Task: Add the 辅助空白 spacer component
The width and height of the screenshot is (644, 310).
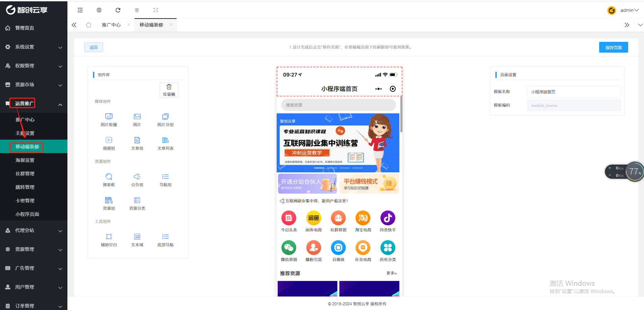Action: coord(109,240)
